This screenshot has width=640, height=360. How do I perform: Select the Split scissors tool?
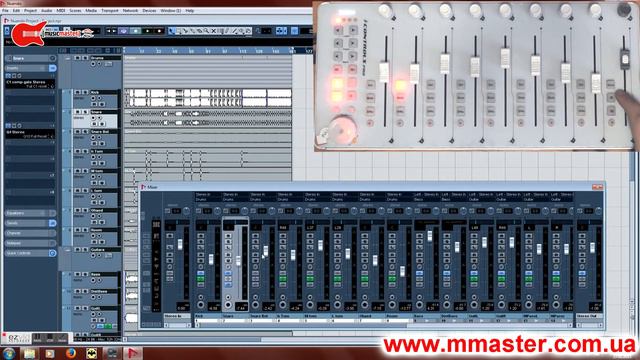[185, 31]
